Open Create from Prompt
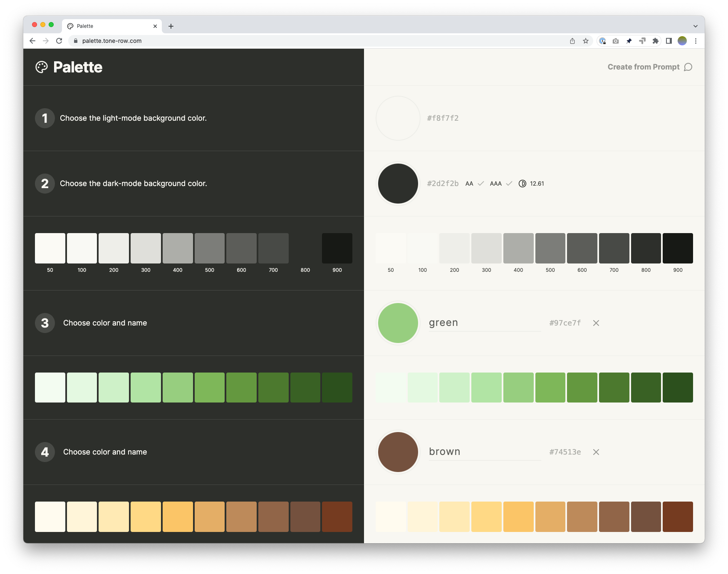 [x=650, y=67]
